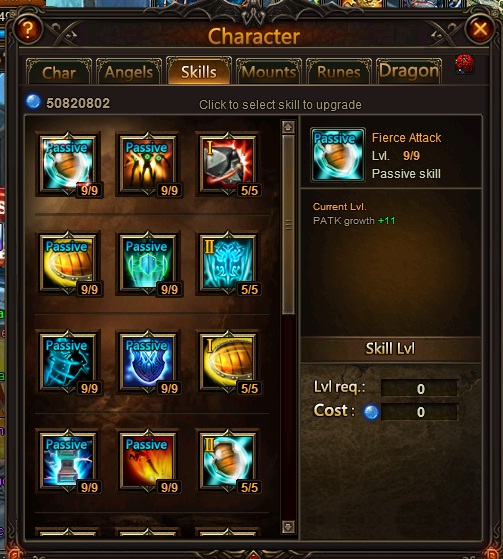Select the cyan emblem skill II
Viewport: 503px width, 559px height.
tap(228, 263)
